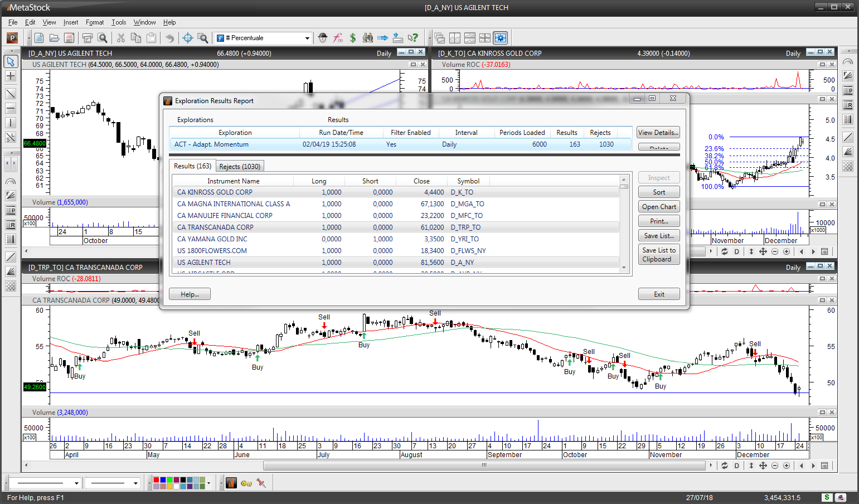Image resolution: width=859 pixels, height=504 pixels.
Task: Click refresh icon on Kinross chart toolbar
Action: (725, 251)
